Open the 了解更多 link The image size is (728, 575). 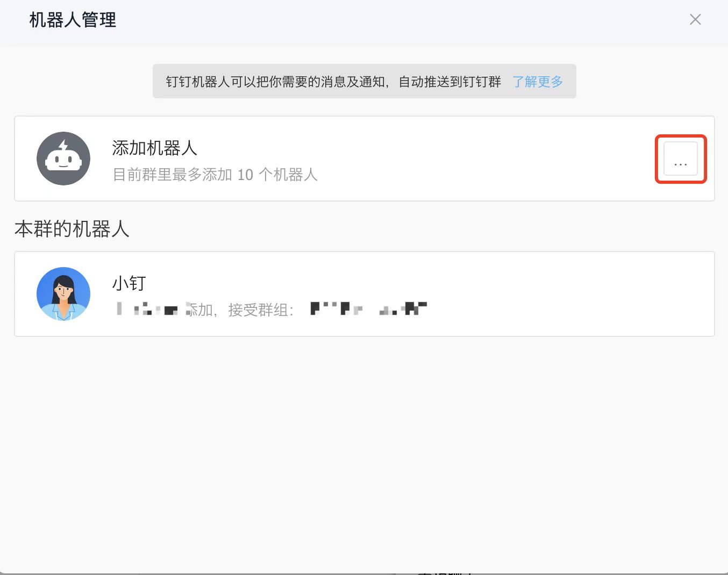click(x=537, y=82)
